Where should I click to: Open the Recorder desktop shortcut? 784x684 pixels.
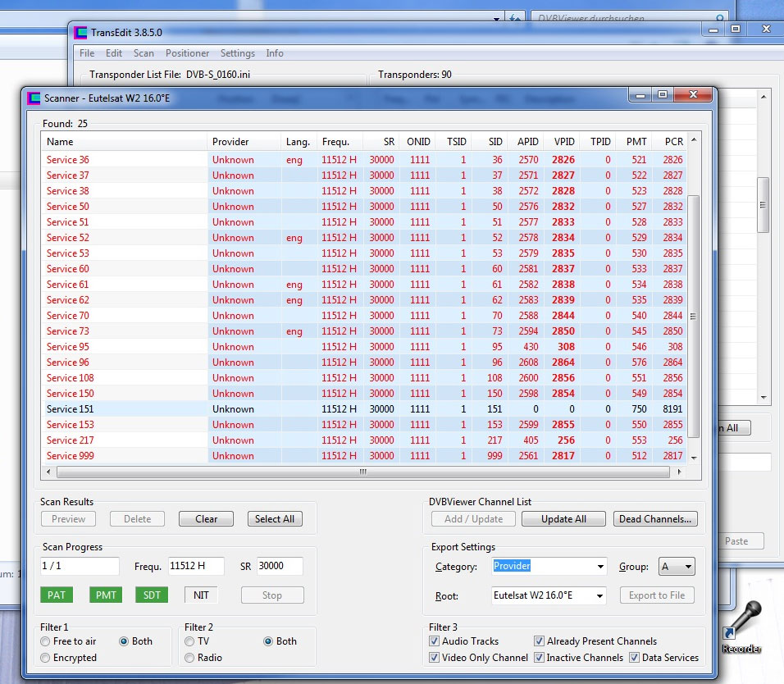coord(742,627)
